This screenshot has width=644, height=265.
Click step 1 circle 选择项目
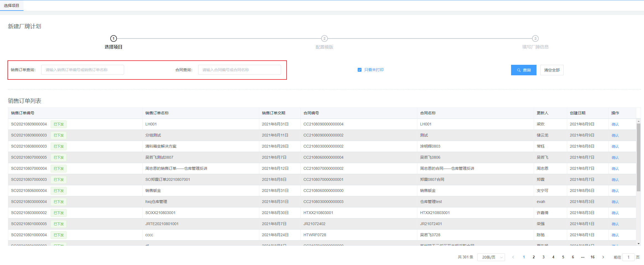[x=113, y=38]
